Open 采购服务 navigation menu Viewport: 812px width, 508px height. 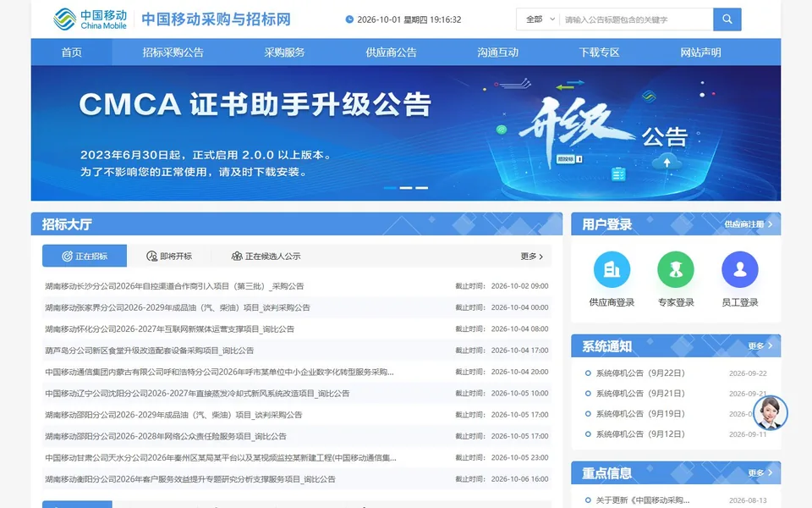[x=284, y=52]
